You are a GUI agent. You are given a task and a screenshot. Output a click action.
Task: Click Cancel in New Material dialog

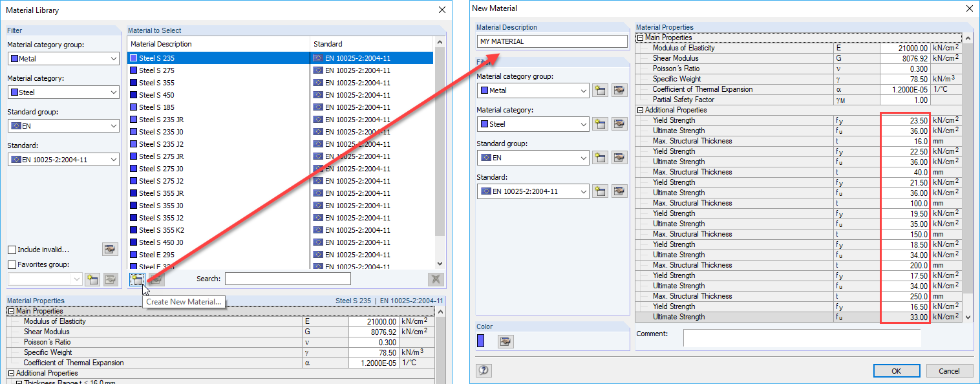point(949,371)
